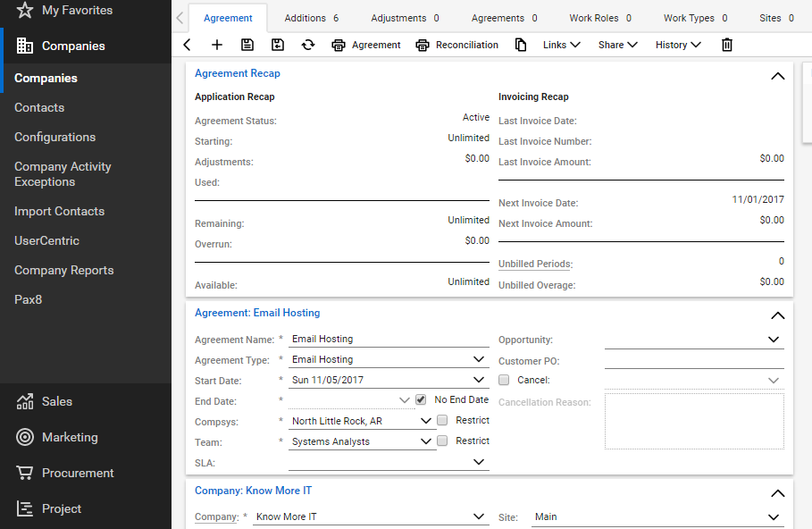Viewport: 812px width, 529px height.
Task: Open UserCentric in the sidebar
Action: pos(46,241)
